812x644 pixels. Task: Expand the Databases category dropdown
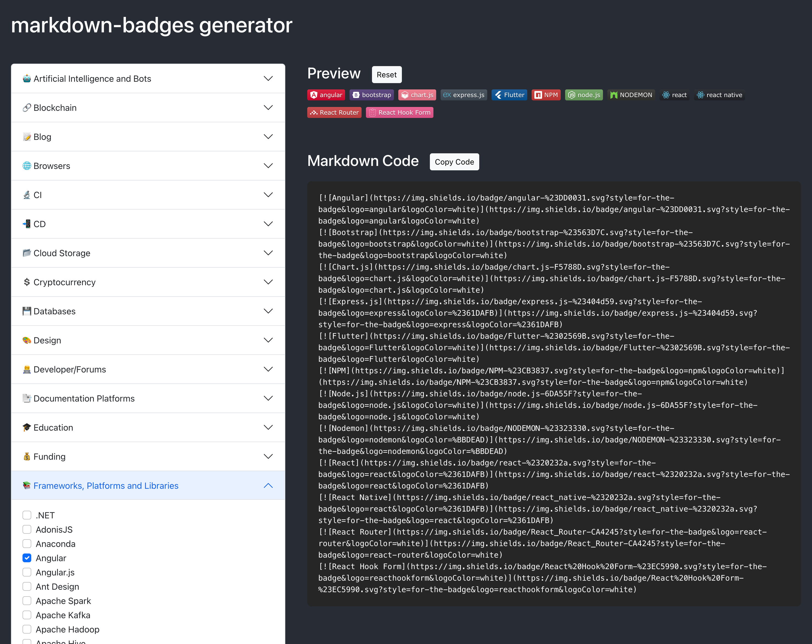click(x=148, y=310)
